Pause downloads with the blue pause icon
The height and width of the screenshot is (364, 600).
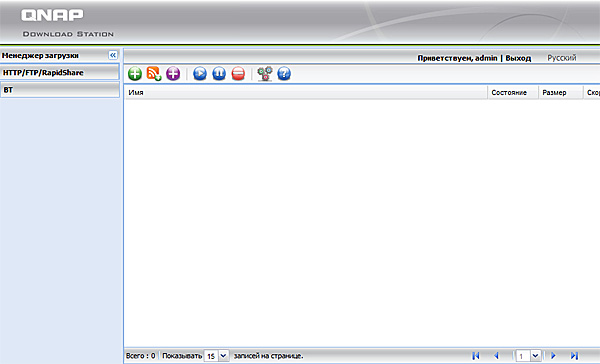[219, 73]
